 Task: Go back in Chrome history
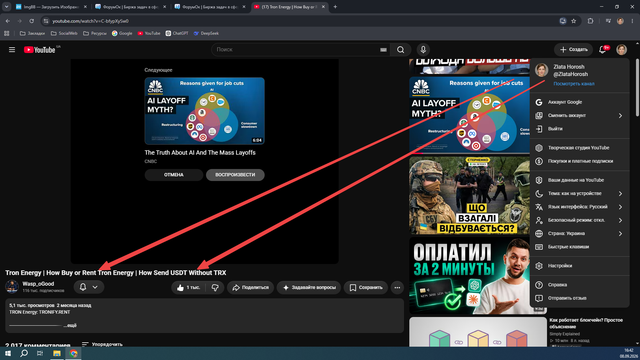pos(8,21)
